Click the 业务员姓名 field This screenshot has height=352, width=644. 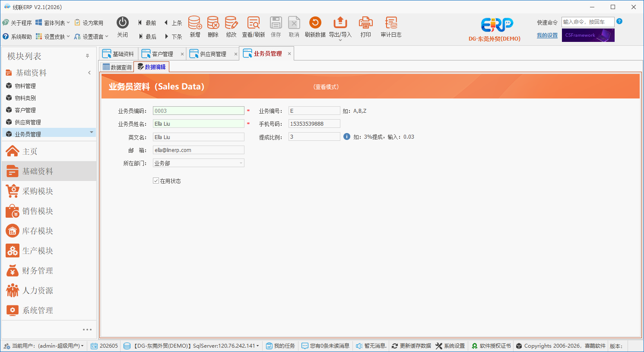[199, 124]
